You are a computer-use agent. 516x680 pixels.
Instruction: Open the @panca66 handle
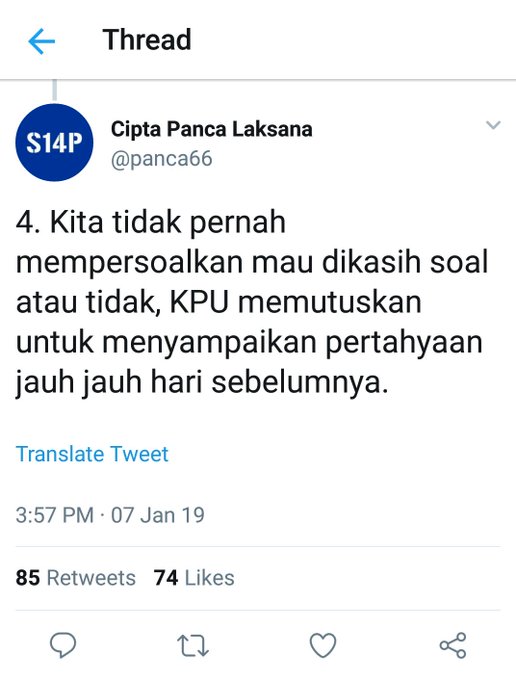coord(162,159)
